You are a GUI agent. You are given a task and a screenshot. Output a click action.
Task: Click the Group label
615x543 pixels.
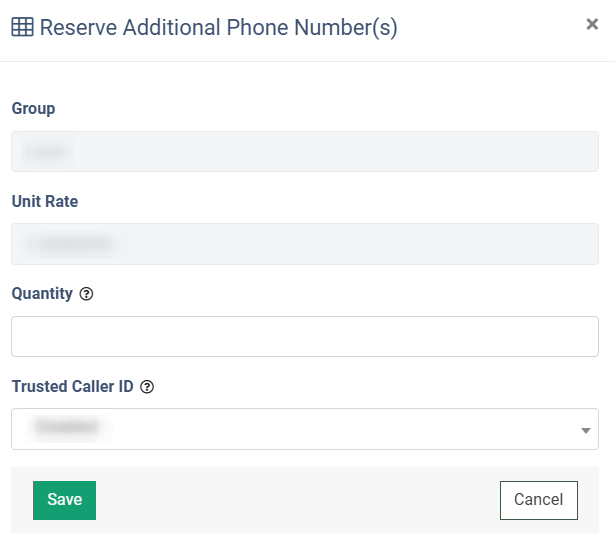pyautogui.click(x=33, y=109)
